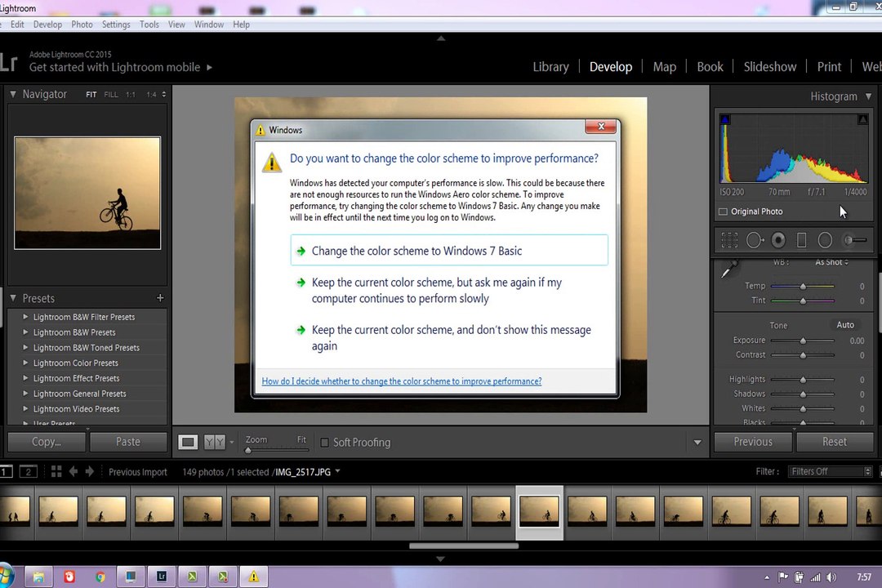Select second window display button 2
This screenshot has width=882, height=588.
[28, 471]
